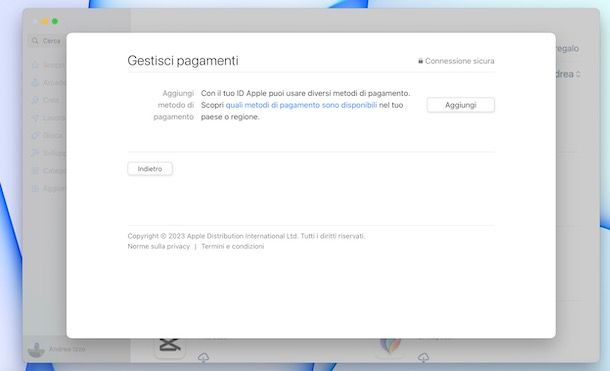610x371 pixels.
Task: Open the Norme sulla privacy link
Action: coord(158,246)
